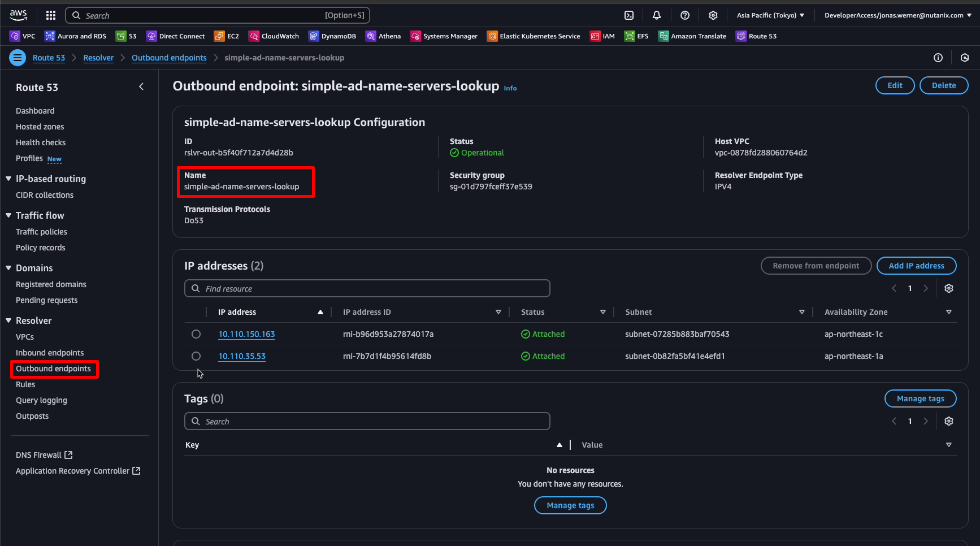The width and height of the screenshot is (980, 546).
Task: Go to Outposts in sidebar
Action: pyautogui.click(x=32, y=416)
